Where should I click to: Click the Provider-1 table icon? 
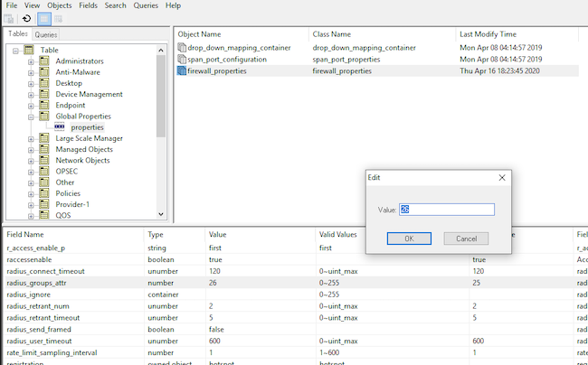click(x=44, y=204)
